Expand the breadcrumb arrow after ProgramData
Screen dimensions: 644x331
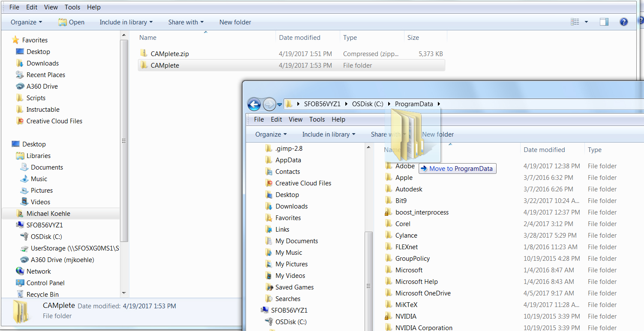pyautogui.click(x=439, y=104)
